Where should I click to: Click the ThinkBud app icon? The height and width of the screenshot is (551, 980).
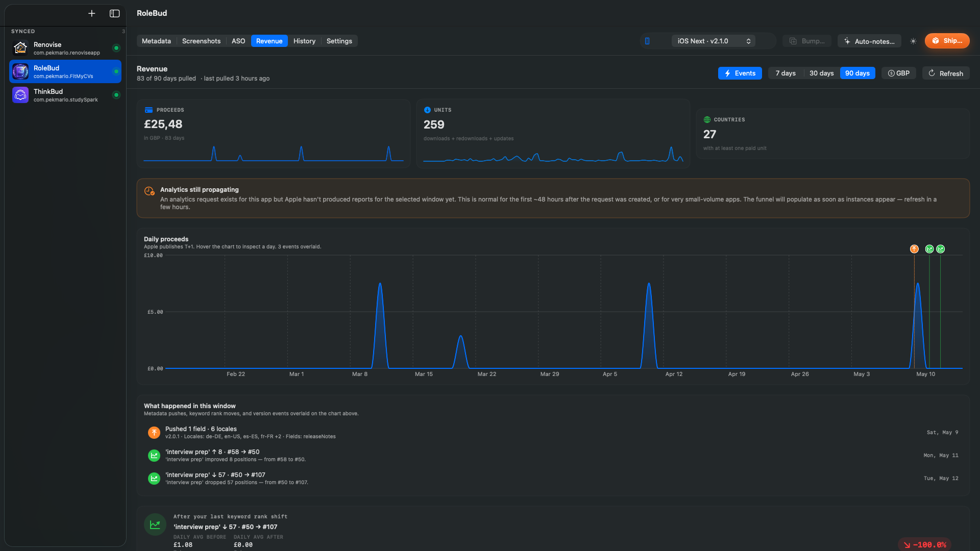(20, 95)
